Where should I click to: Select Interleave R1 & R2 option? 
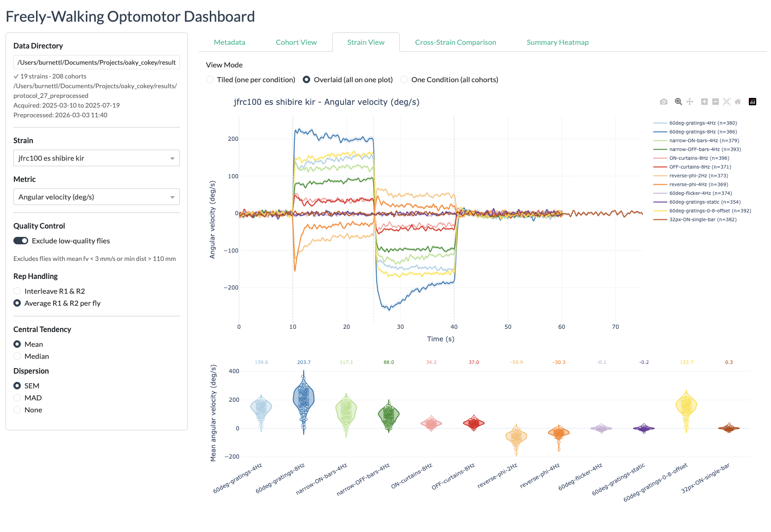tap(17, 291)
